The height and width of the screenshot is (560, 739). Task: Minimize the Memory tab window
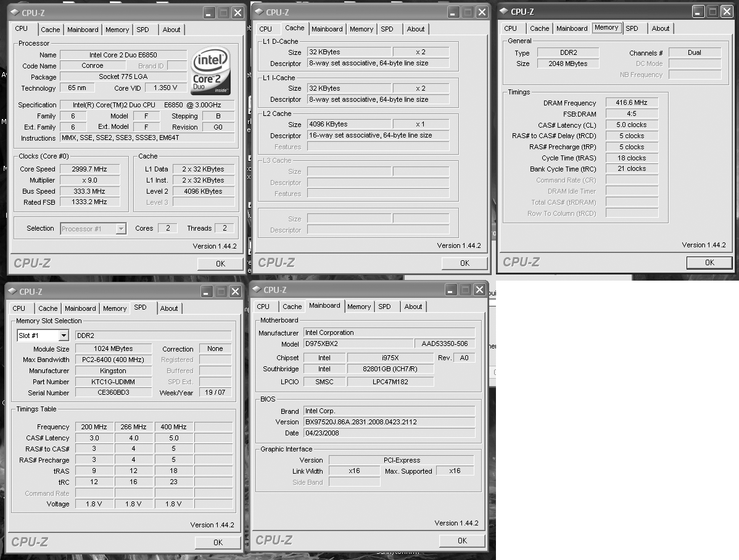click(x=698, y=11)
